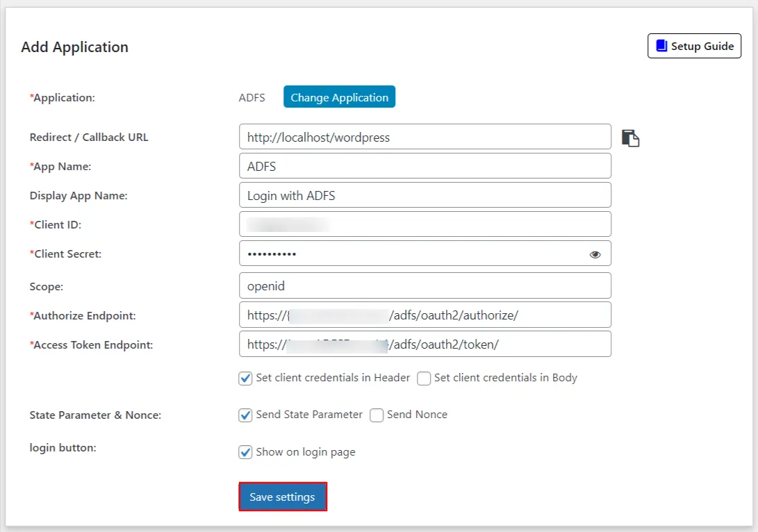Screen dimensions: 758x532
Task: Enable the Send Nonce option
Action: (x=376, y=415)
